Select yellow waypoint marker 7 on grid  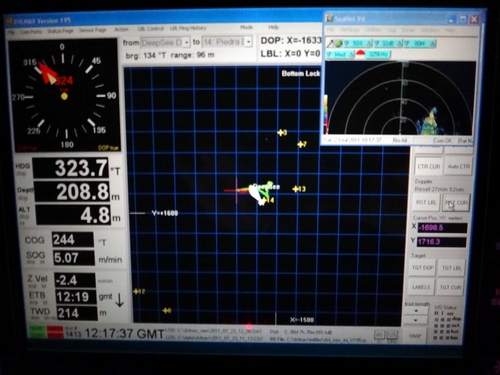(302, 144)
